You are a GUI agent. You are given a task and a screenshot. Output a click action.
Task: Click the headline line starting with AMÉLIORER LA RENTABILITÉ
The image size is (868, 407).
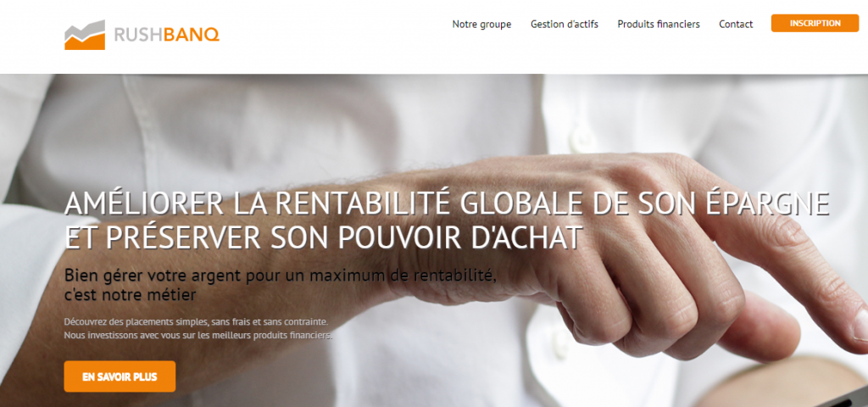pyautogui.click(x=448, y=203)
